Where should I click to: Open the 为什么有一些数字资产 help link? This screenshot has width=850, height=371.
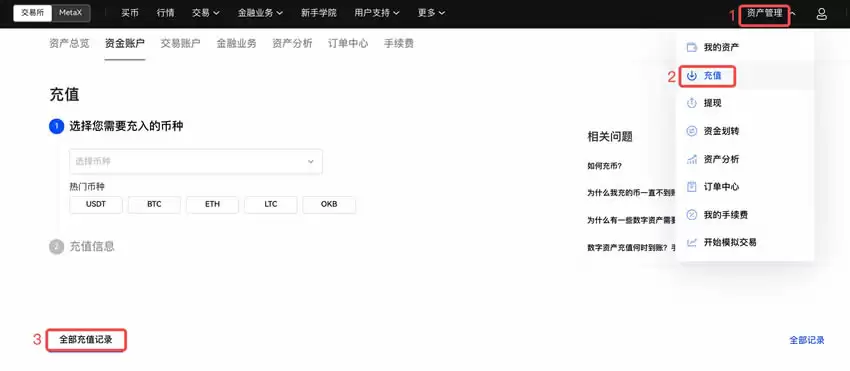pos(632,220)
